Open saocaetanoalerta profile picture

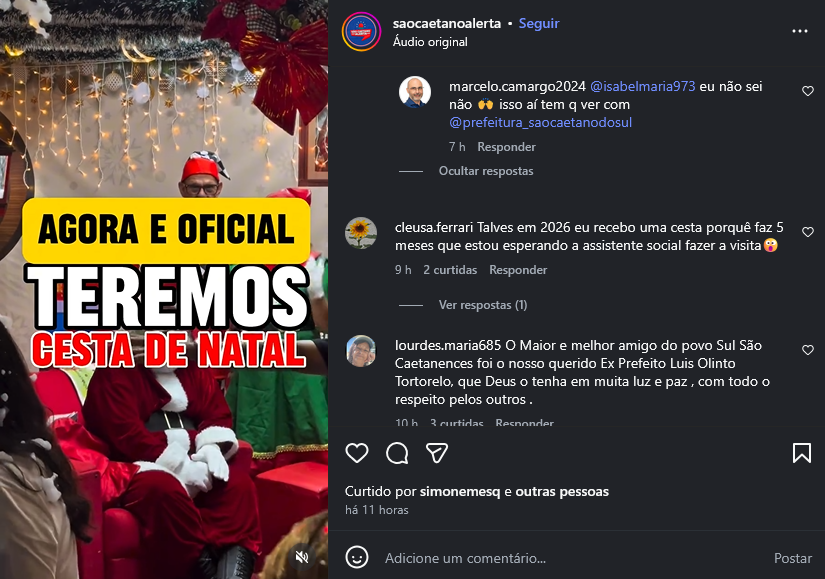pyautogui.click(x=361, y=32)
